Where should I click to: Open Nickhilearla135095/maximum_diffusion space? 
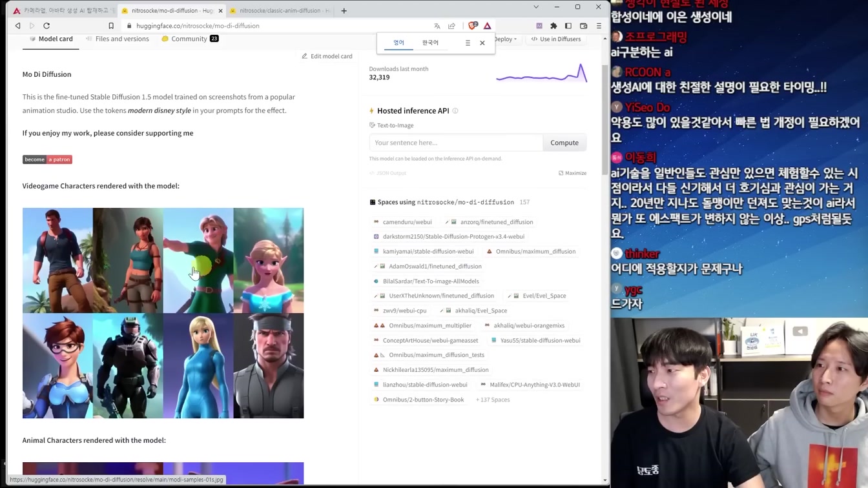pos(431,370)
